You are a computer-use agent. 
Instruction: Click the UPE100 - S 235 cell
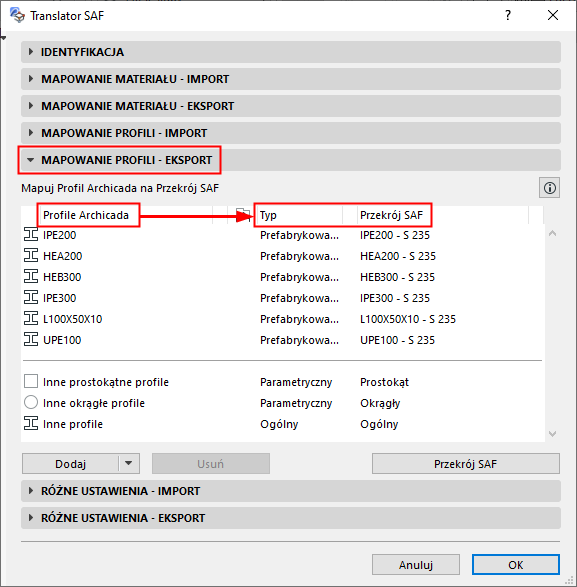tap(397, 340)
